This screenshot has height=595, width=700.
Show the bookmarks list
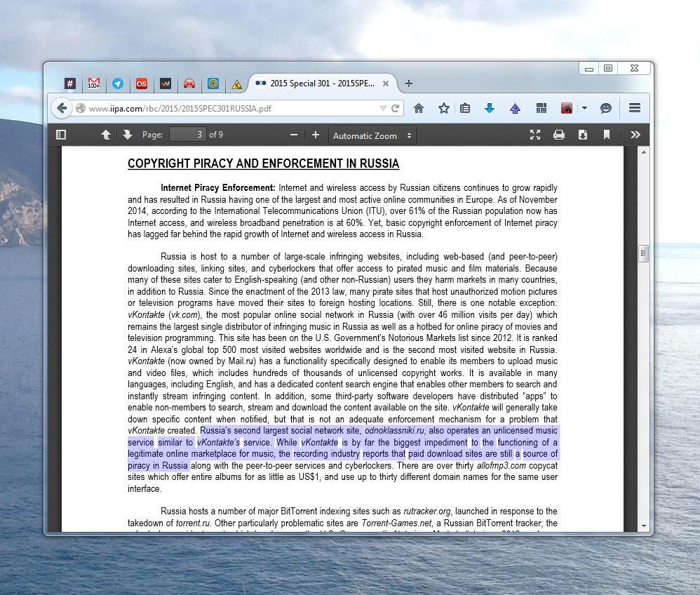465,108
